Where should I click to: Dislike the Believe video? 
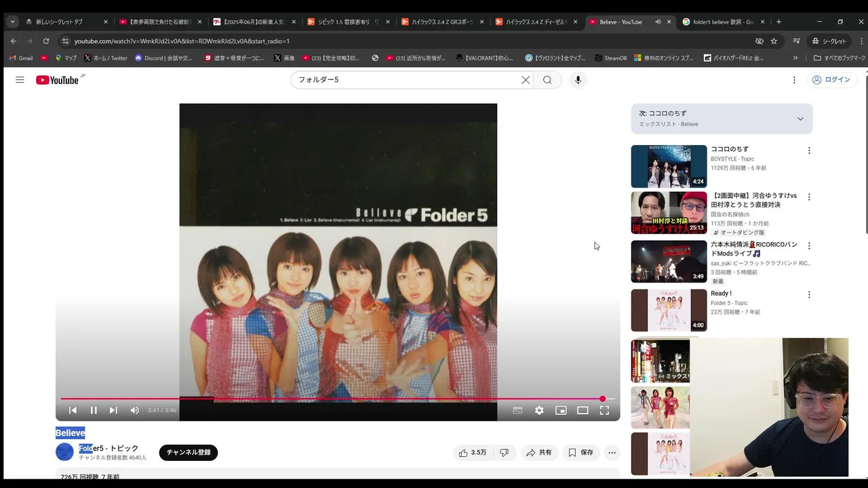click(x=504, y=452)
